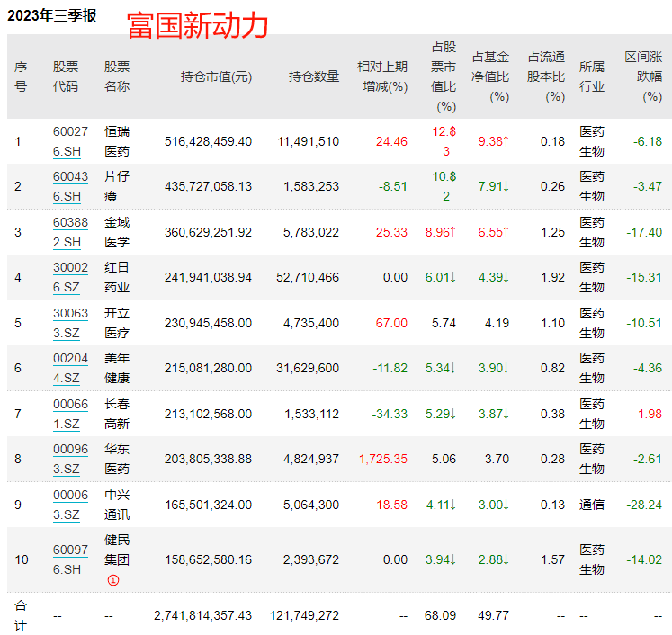
Task: Click net value ratio 7.91↓
Action: [x=494, y=186]
